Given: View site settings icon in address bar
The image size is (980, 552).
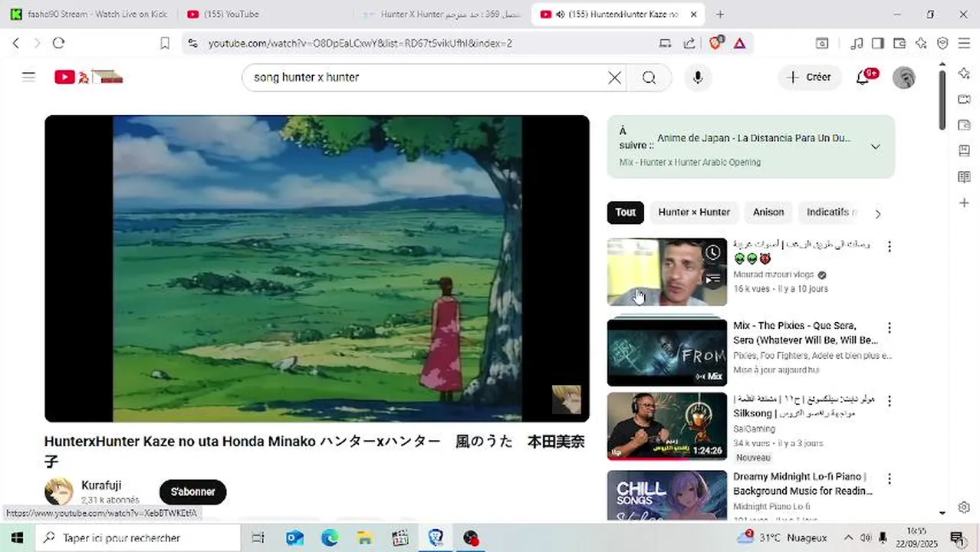Looking at the screenshot, I should point(192,44).
